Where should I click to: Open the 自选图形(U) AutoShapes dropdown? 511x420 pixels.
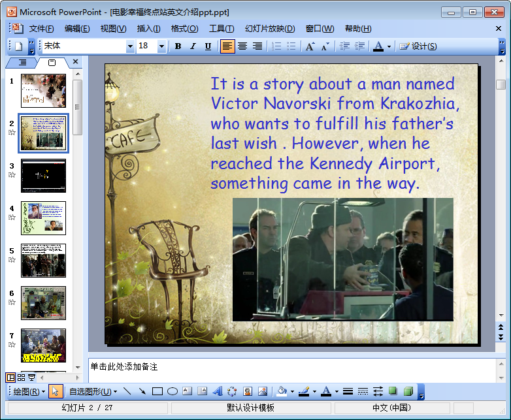(93, 391)
